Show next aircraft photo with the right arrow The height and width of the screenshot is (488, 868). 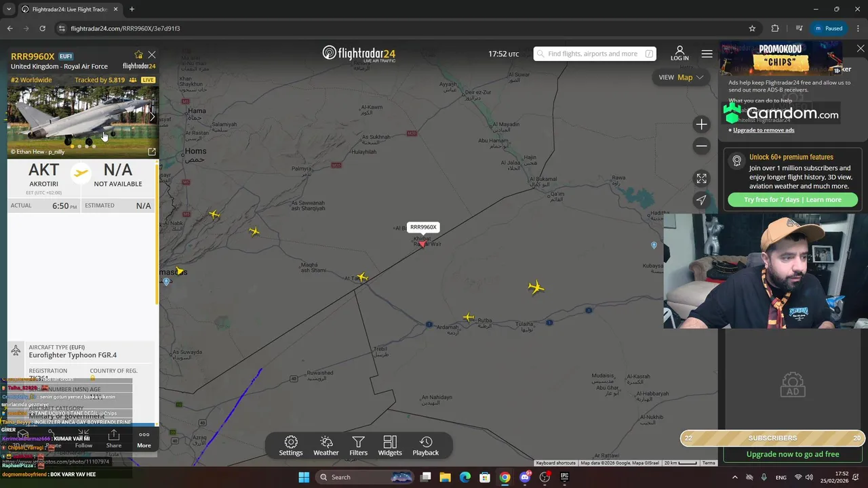pos(152,117)
